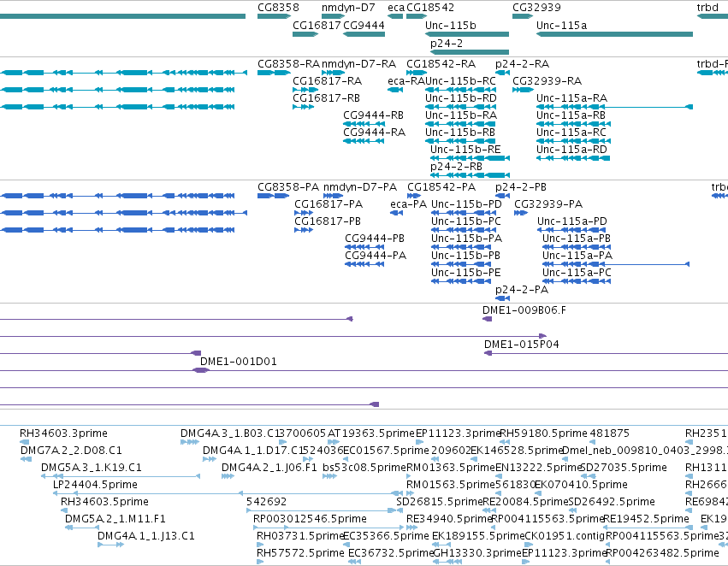
Task: Select clone DME1-015P04
Action: coord(521,345)
